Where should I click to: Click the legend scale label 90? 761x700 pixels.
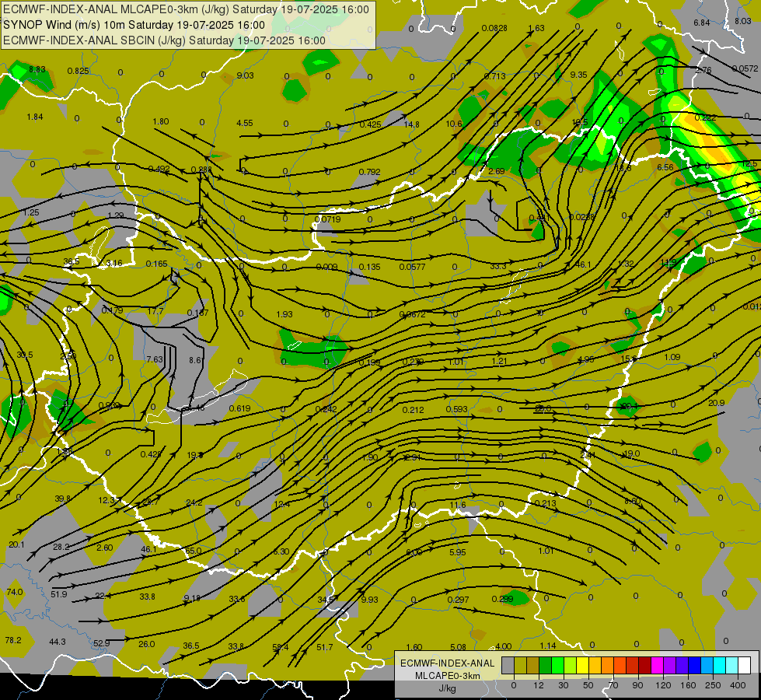[638, 685]
